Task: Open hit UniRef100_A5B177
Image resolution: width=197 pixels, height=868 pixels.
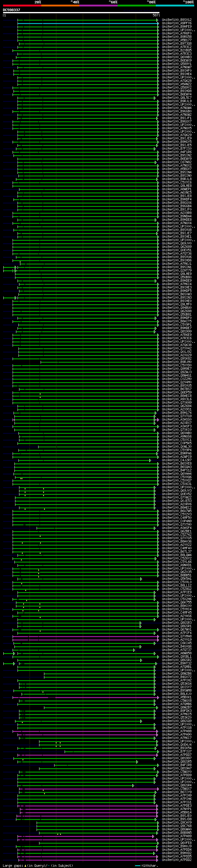Action: [177, 40]
